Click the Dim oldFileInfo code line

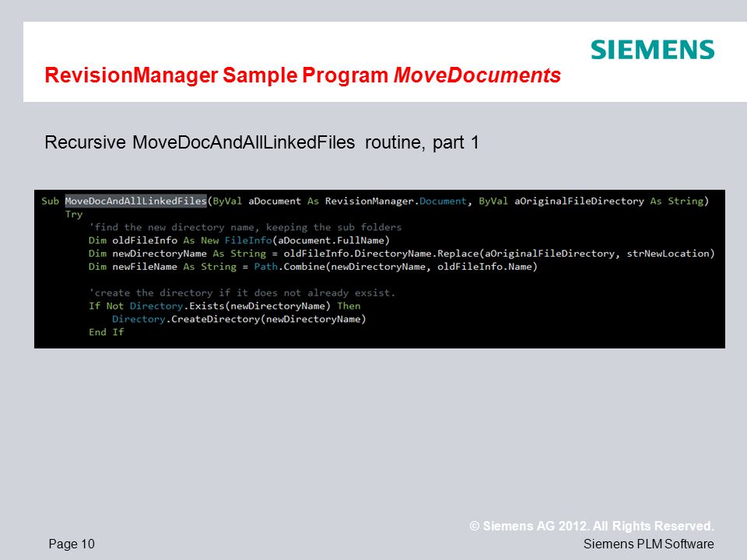click(x=239, y=240)
